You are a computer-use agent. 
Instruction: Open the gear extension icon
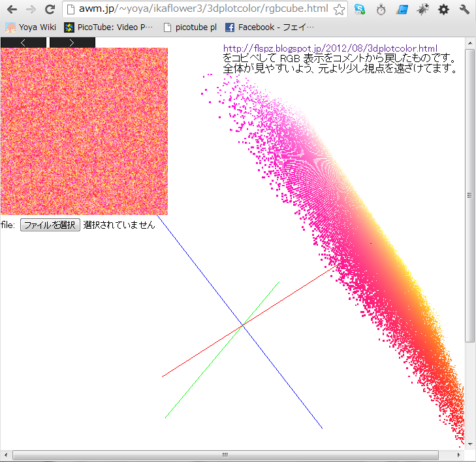tap(443, 10)
